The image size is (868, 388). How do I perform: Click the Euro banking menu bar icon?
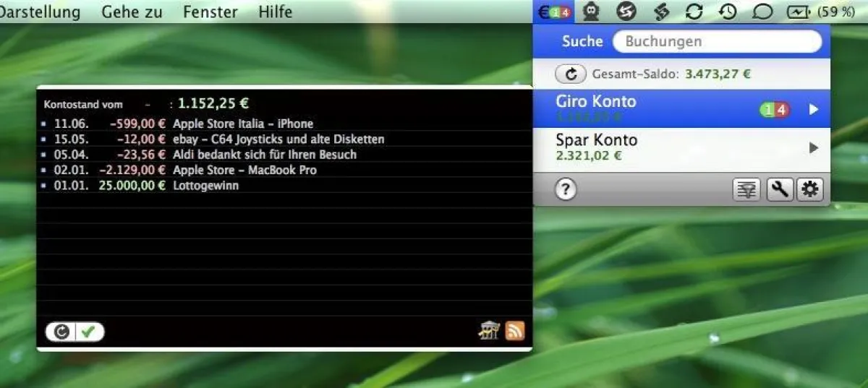tap(555, 12)
